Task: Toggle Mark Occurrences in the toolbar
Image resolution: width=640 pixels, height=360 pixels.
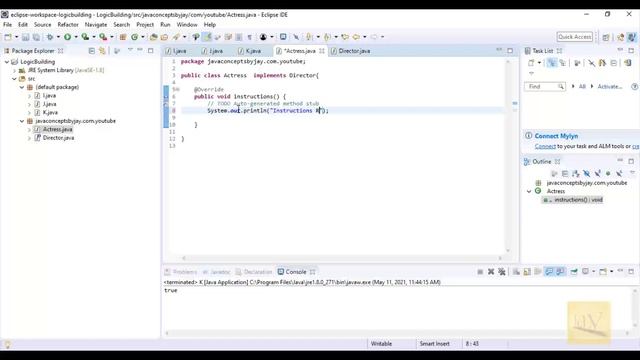Action: 208,37
